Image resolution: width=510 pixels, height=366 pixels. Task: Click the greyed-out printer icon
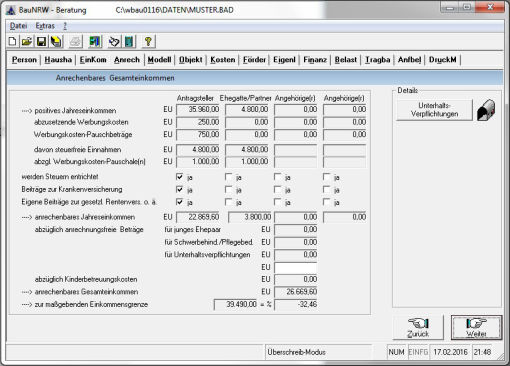pos(75,42)
